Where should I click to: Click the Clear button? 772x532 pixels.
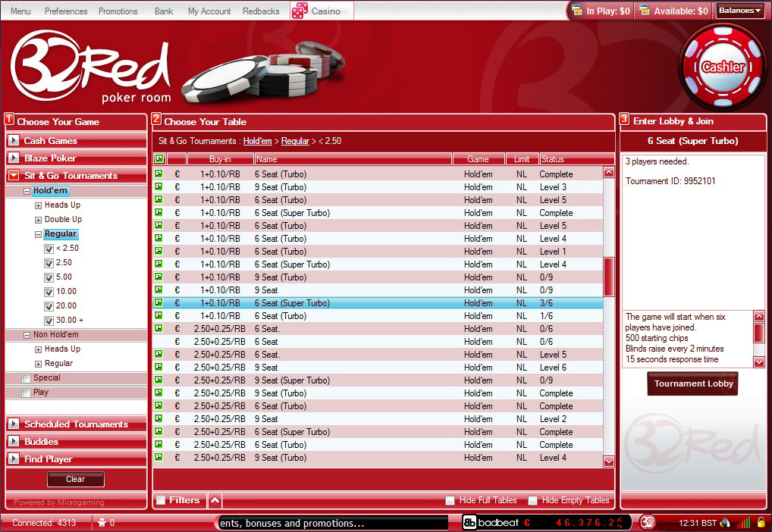click(x=75, y=480)
